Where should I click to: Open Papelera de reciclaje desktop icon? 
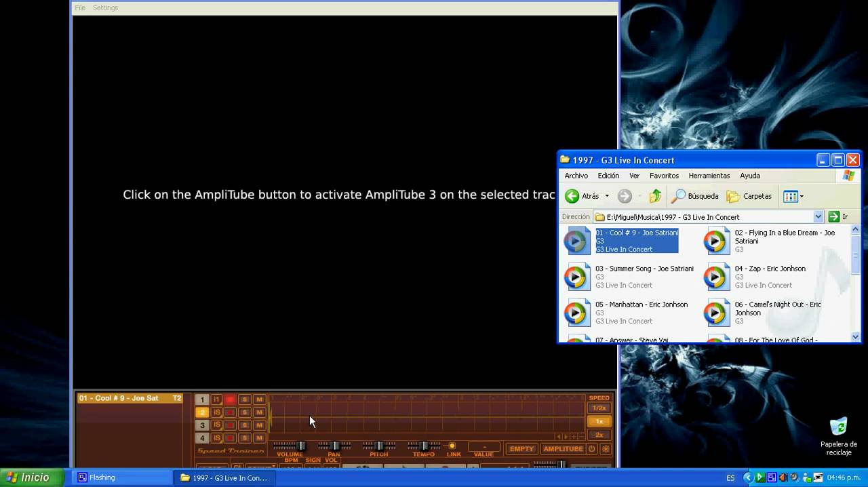point(839,436)
